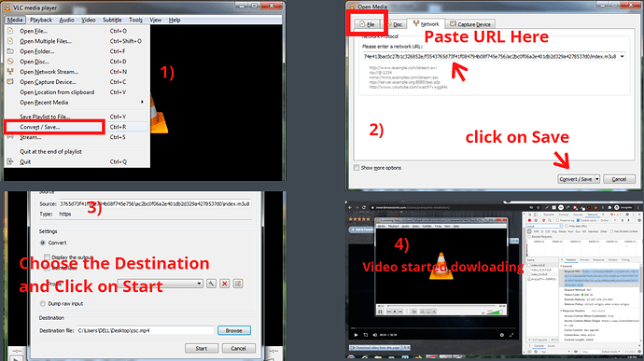Screen dimensions: 644x361
Task: Select the Dump raw input radio button
Action: tap(43, 303)
